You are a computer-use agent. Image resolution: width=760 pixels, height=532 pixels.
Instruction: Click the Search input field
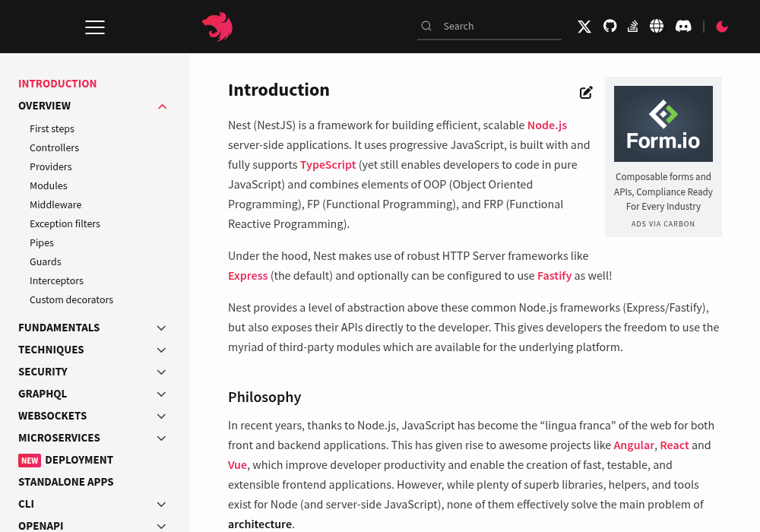[x=489, y=26]
